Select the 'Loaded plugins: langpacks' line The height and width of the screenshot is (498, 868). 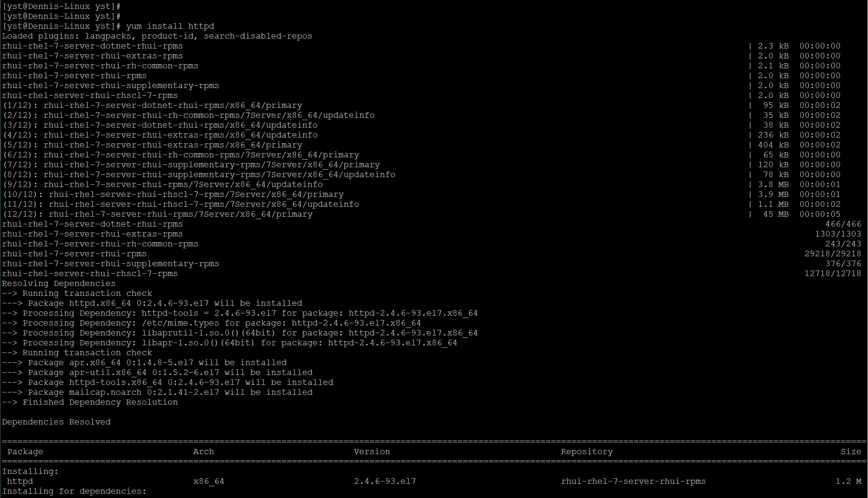pos(157,36)
